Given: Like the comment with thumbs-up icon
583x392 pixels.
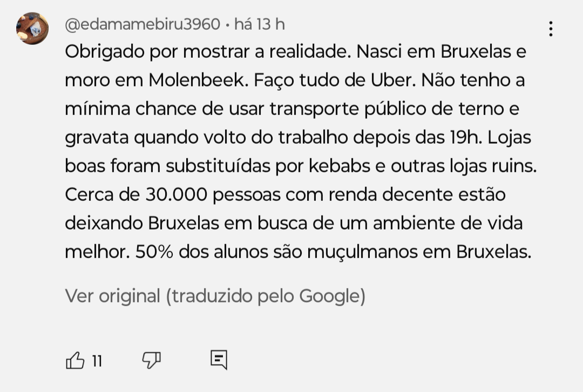Looking at the screenshot, I should click(75, 360).
